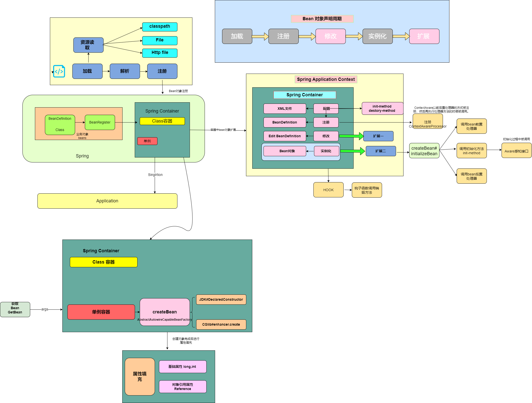532x403 pixels.
Task: Click the yellow Class容器 bar
Action: coord(162,121)
